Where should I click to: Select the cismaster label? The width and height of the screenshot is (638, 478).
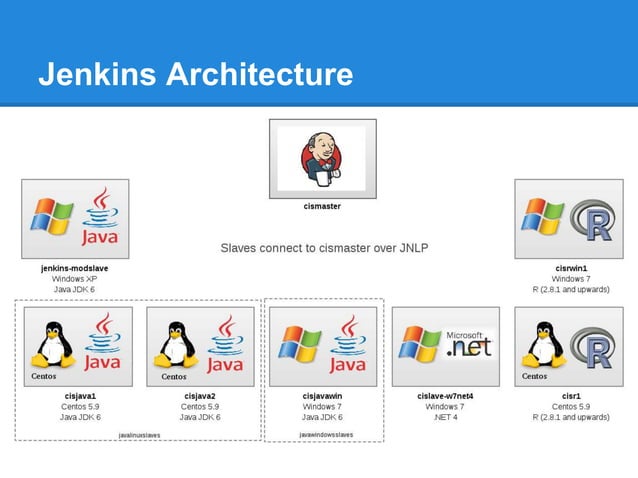[322, 206]
